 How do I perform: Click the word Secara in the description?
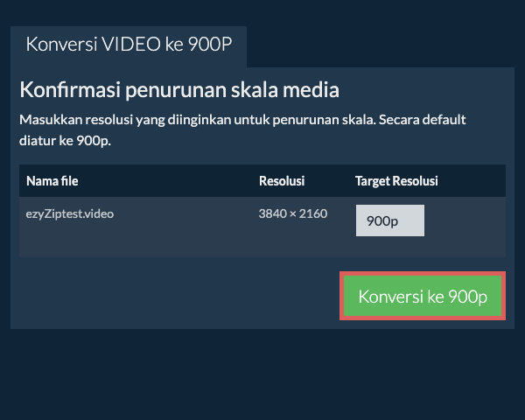[400, 120]
